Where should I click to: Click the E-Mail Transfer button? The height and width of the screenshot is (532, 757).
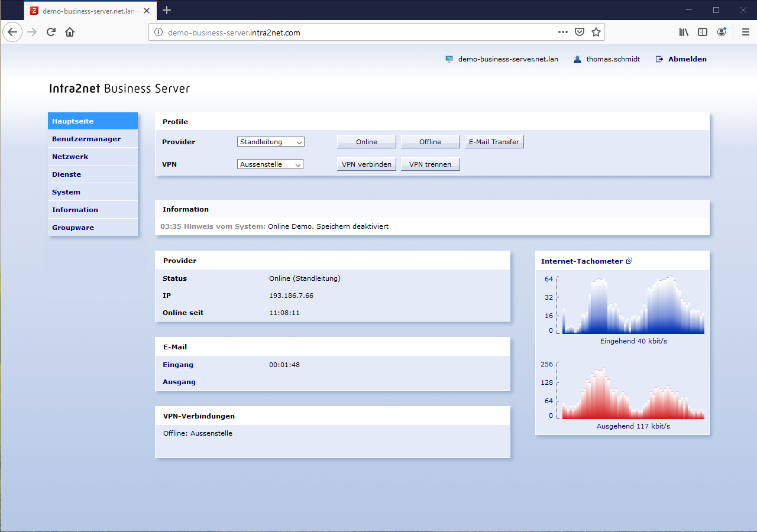click(x=494, y=142)
